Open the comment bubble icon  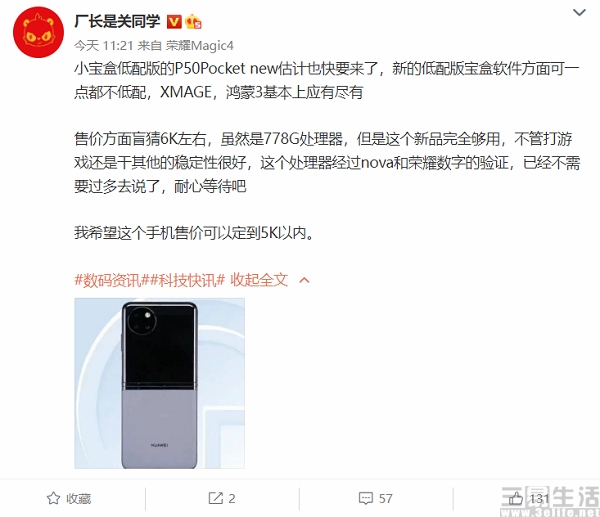click(x=366, y=498)
